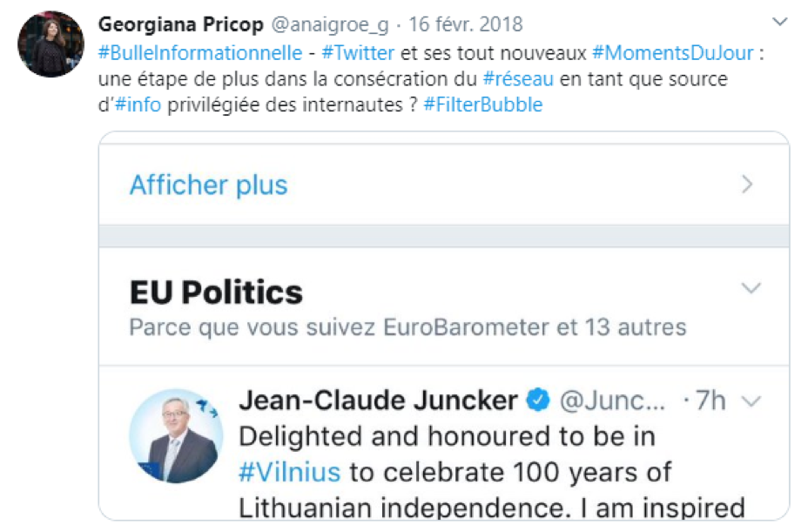Open the #MomentsDuJour hashtag
The height and width of the screenshot is (532, 808).
(x=672, y=52)
